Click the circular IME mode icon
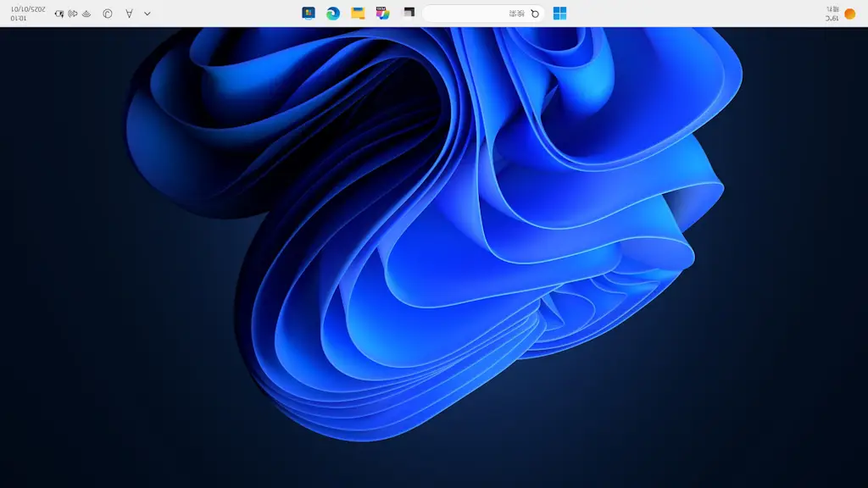Screen dimensions: 868x488 pos(108,14)
